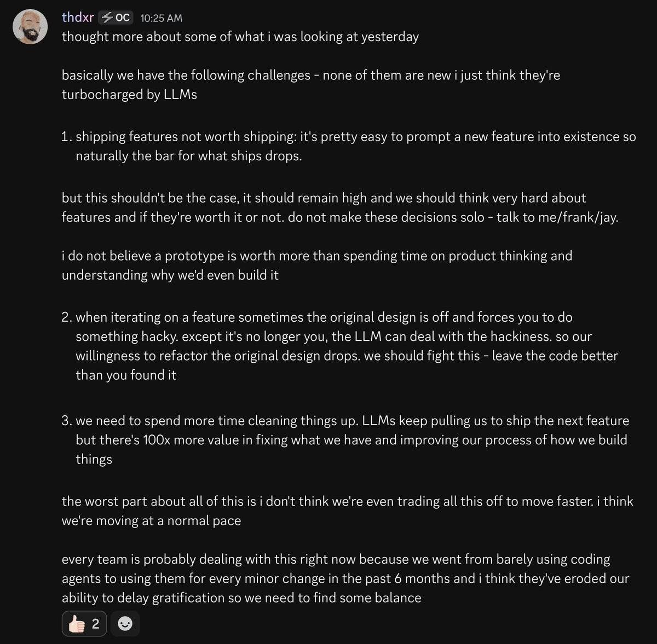
Task: Click 'leave the code better than you found it'
Action: [555, 356]
